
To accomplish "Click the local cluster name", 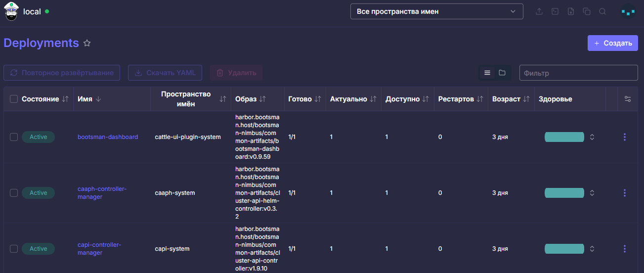I will (32, 11).
